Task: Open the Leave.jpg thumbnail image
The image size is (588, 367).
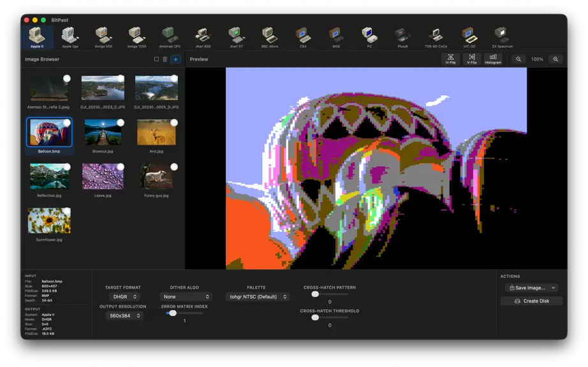Action: 103,176
